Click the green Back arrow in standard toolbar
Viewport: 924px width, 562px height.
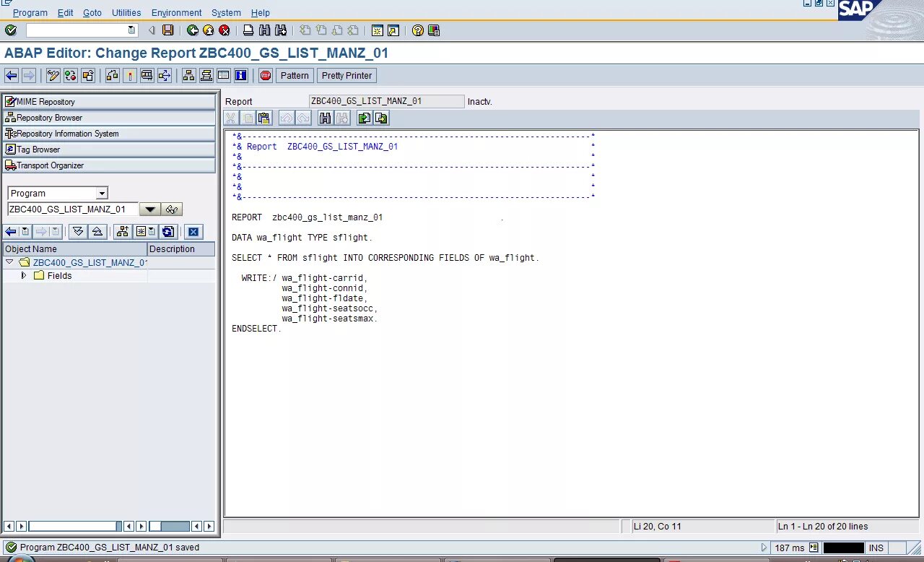[x=193, y=30]
